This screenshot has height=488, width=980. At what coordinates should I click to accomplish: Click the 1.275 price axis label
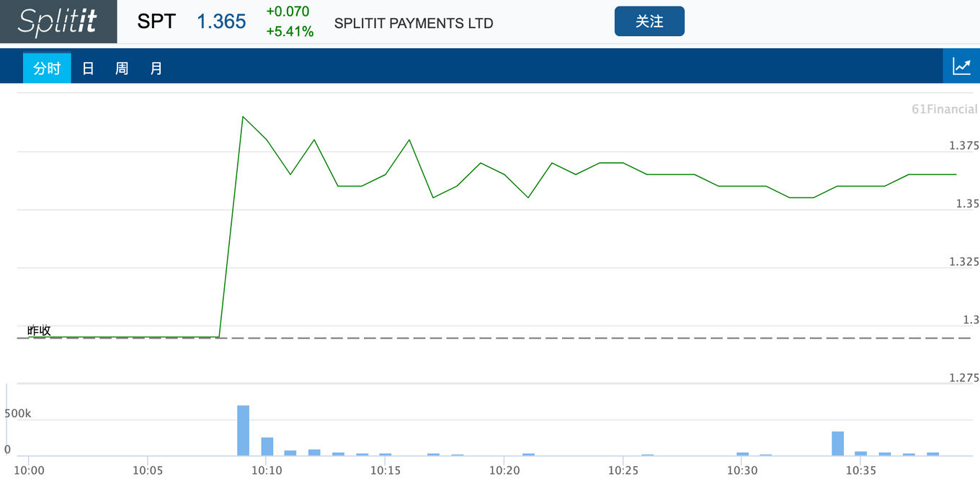pos(964,378)
